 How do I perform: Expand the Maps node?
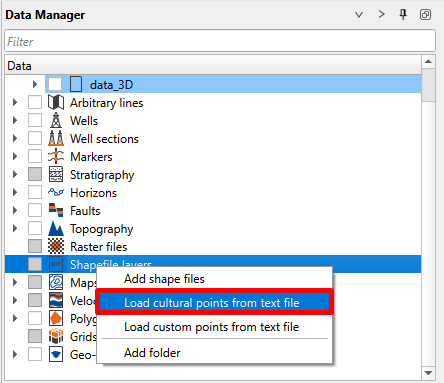click(15, 282)
